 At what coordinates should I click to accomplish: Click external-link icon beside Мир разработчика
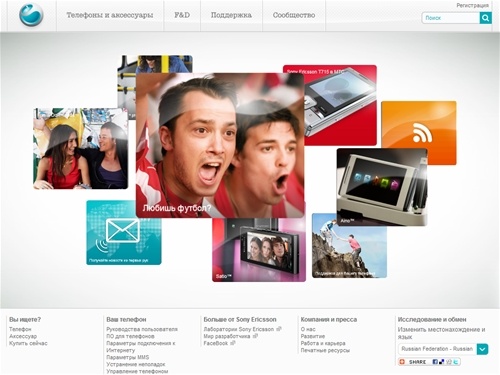coord(255,336)
